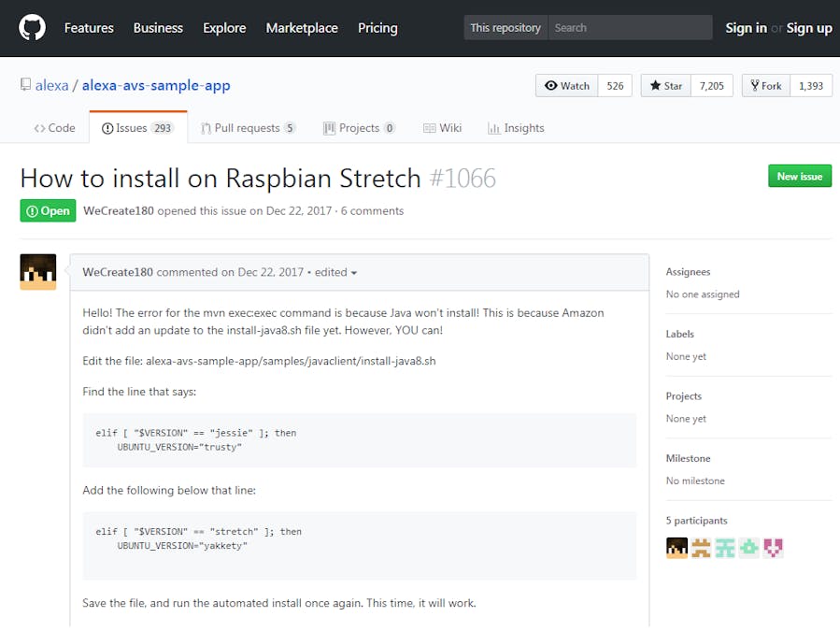
Task: Click the repository book icon beside alexa
Action: (x=25, y=84)
